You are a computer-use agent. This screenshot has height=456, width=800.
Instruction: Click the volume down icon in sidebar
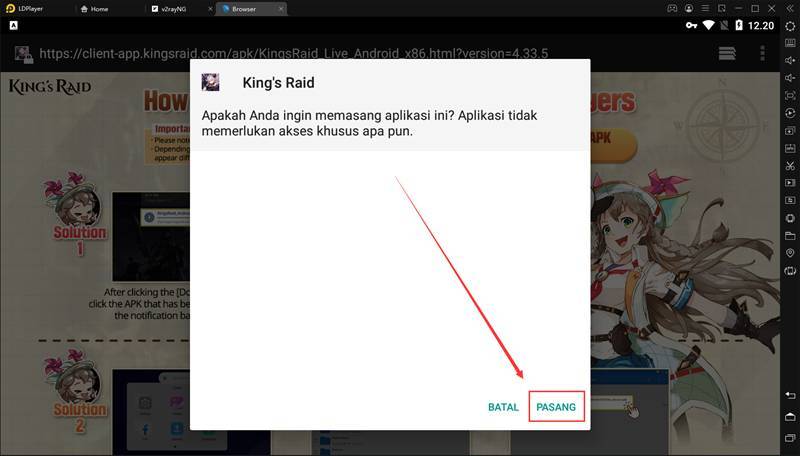click(x=790, y=78)
